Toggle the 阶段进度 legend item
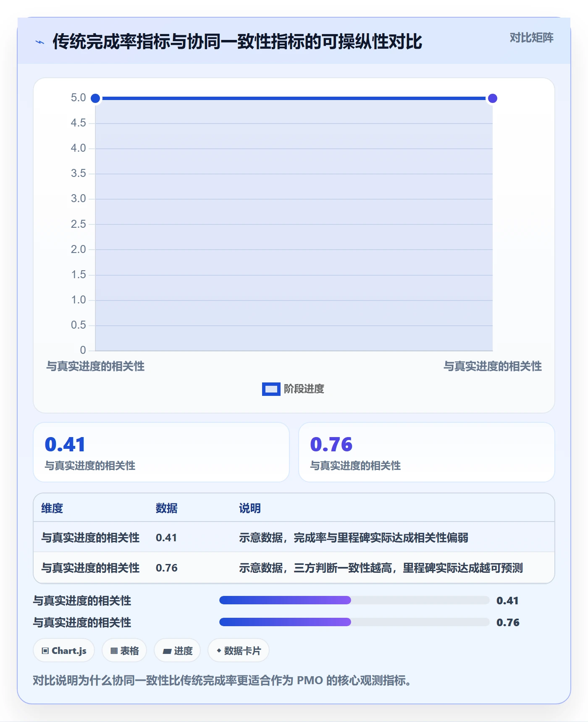This screenshot has width=588, height=722. click(x=293, y=389)
